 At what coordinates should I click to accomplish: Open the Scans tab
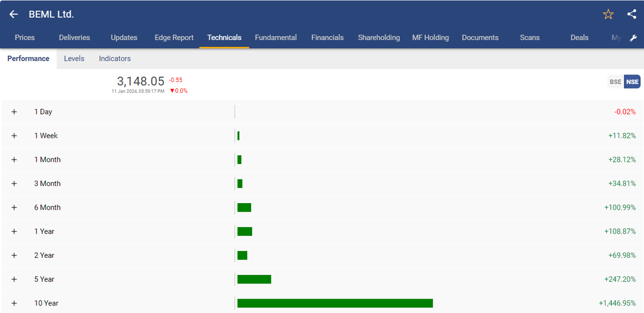click(x=530, y=38)
